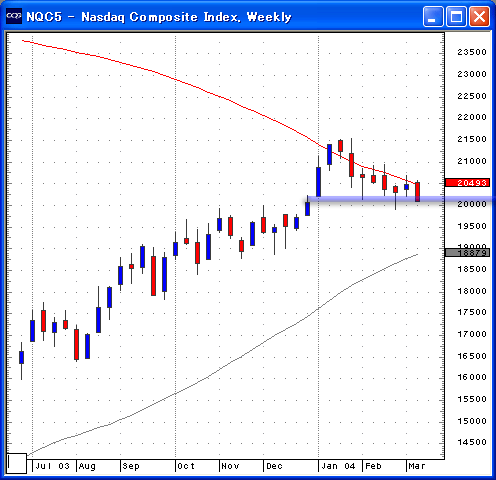Select the 'Sep' time axis label
The image size is (496, 480).
click(131, 466)
